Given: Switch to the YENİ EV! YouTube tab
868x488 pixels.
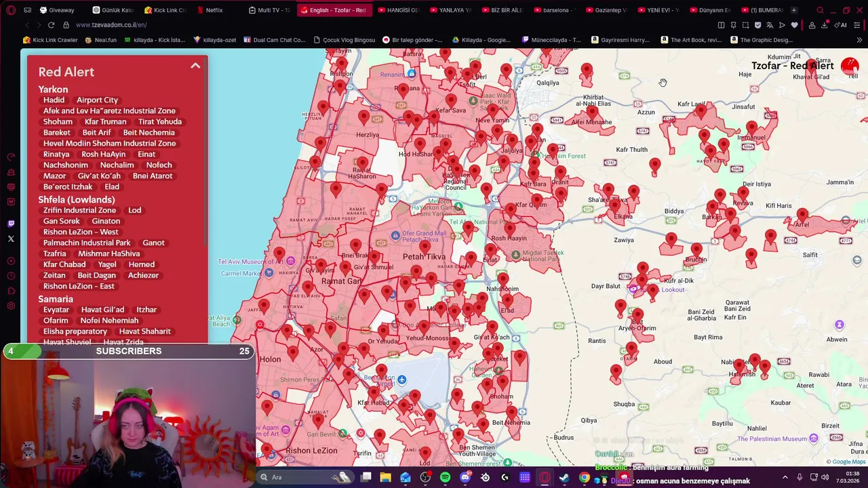Looking at the screenshot, I should pos(658,10).
